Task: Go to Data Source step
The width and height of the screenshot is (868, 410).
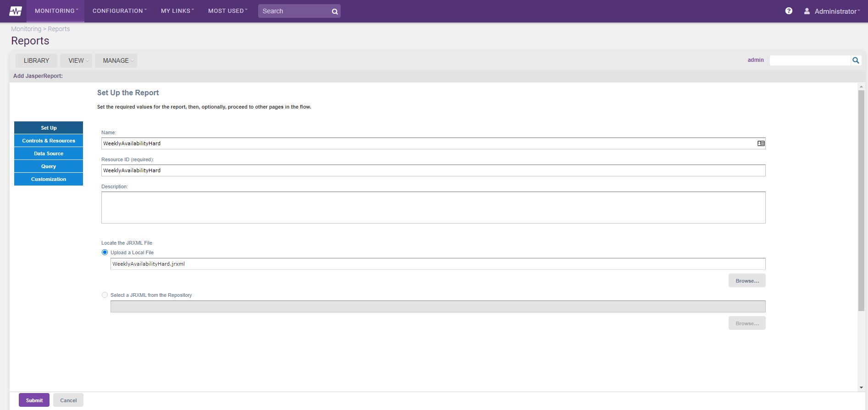Action: 49,153
